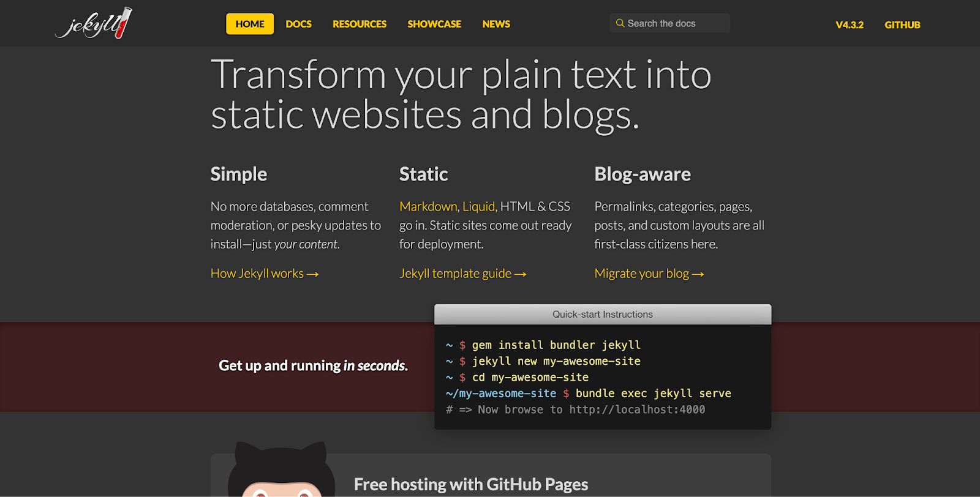The width and height of the screenshot is (980, 497).
Task: Open the News nav item
Action: [496, 24]
